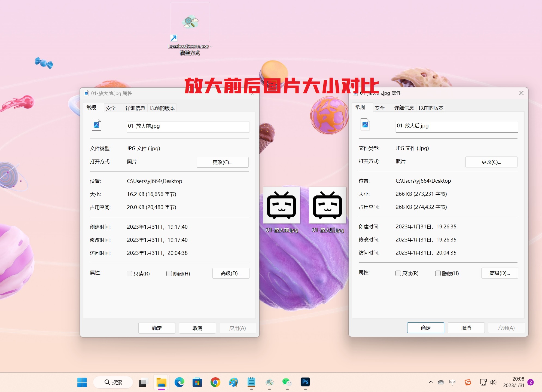This screenshot has width=542, height=392.
Task: Click 确定 in 放大前 properties dialog
Action: [157, 328]
